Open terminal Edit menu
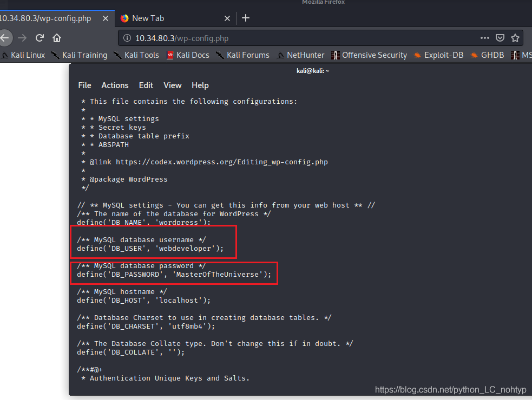The width and height of the screenshot is (532, 400). [146, 85]
